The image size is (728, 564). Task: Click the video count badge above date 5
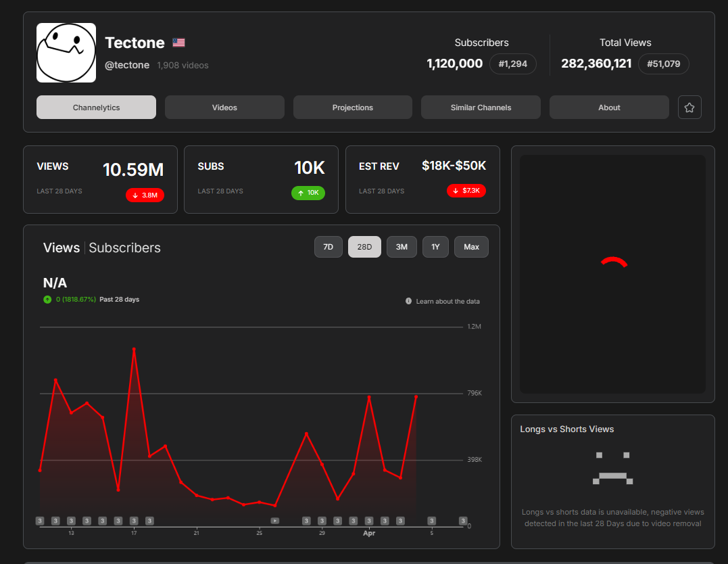click(x=431, y=521)
